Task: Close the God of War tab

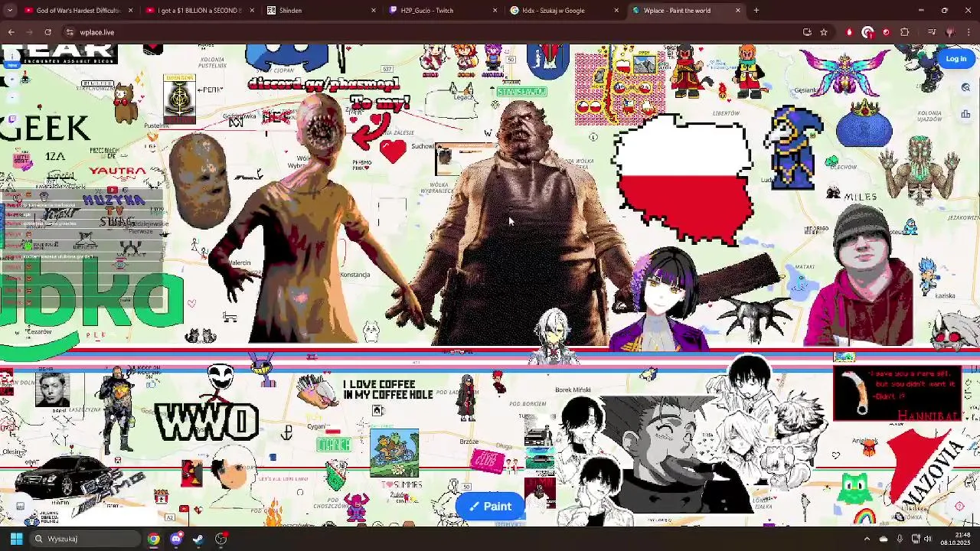Action: pyautogui.click(x=130, y=11)
